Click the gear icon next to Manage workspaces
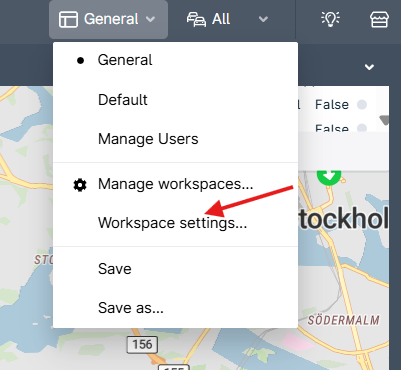Screen dimensions: 401x370 pyautogui.click(x=80, y=185)
